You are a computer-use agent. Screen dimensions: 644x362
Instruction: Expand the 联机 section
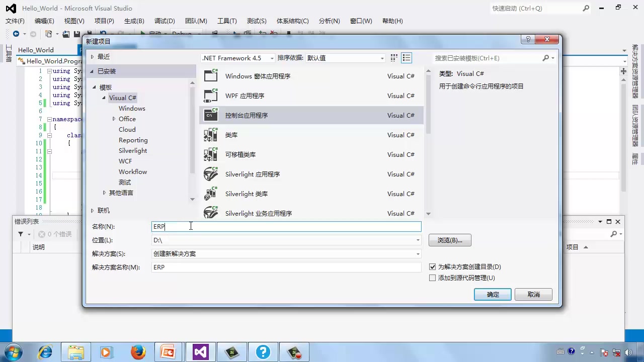coord(92,211)
